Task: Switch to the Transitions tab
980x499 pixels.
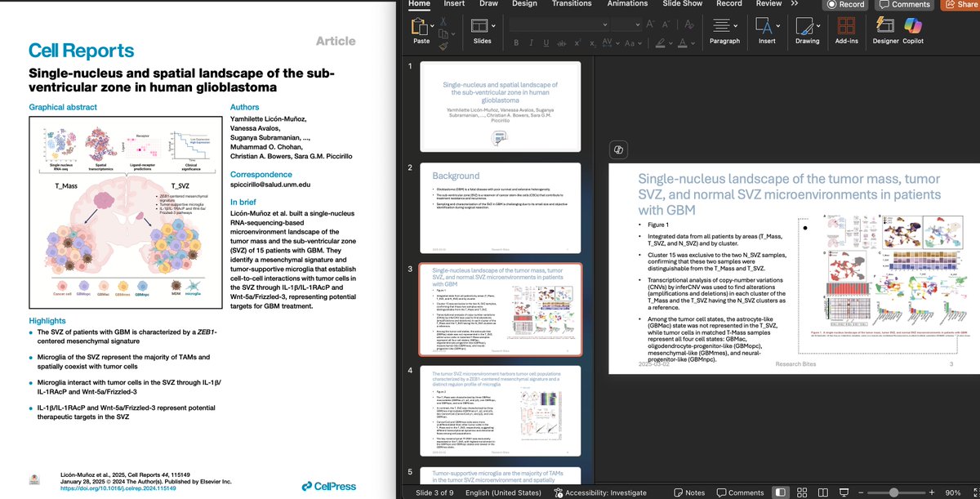Action: (572, 3)
